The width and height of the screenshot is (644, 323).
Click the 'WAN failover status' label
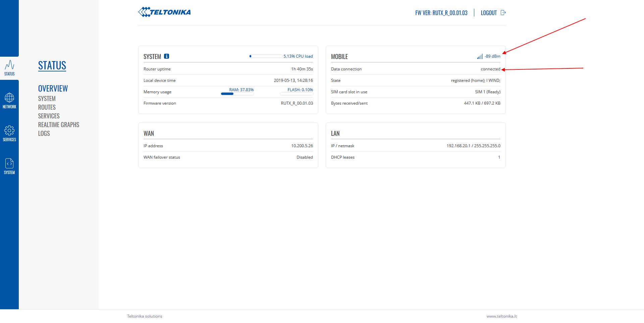[x=162, y=157]
